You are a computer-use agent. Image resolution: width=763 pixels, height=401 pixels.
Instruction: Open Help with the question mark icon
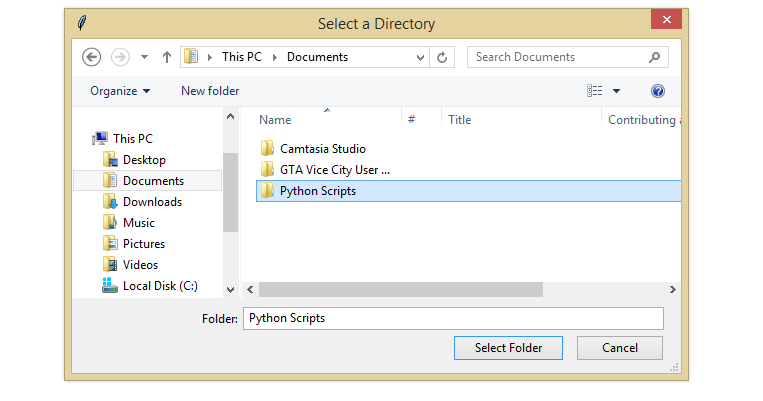pyautogui.click(x=657, y=91)
